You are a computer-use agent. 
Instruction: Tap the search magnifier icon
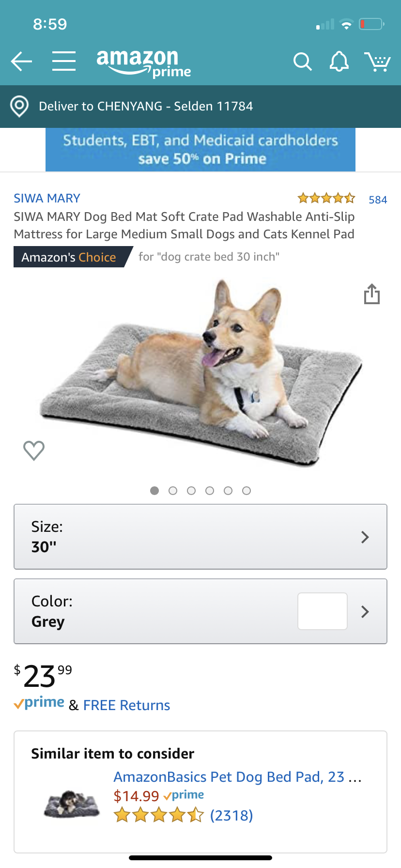click(x=302, y=62)
